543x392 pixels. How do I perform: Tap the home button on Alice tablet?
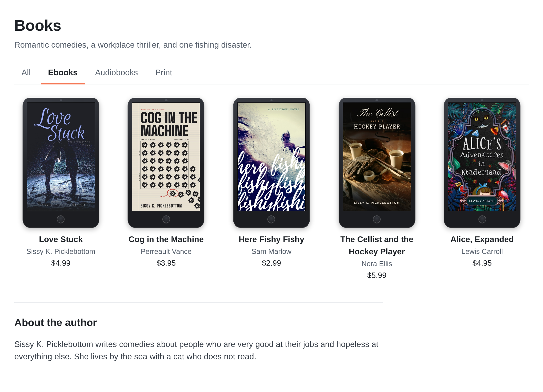482,219
